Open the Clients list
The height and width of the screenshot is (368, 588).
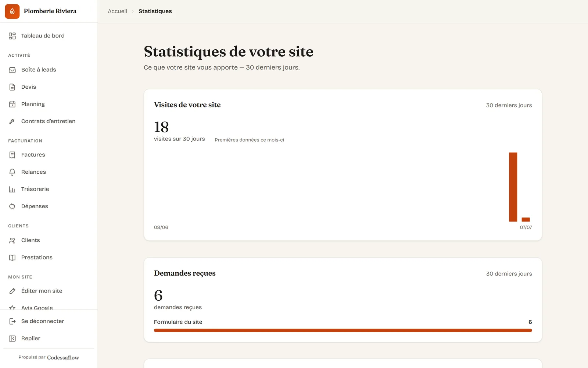pyautogui.click(x=49, y=240)
